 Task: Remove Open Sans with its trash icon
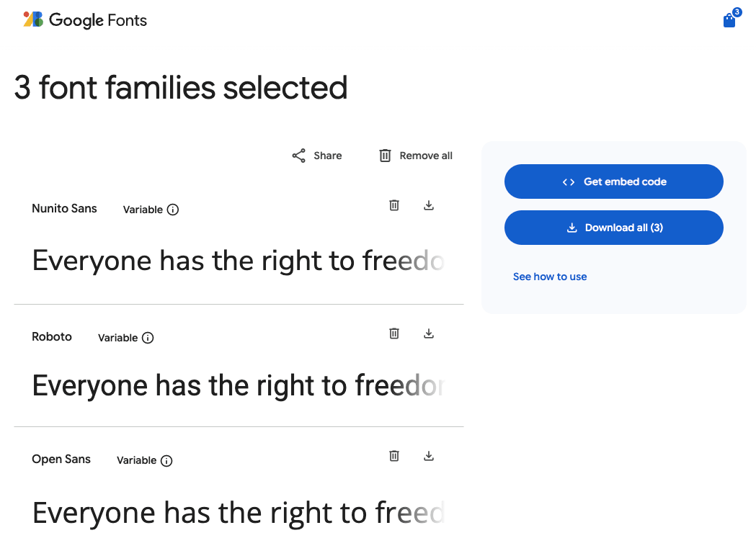click(x=394, y=456)
